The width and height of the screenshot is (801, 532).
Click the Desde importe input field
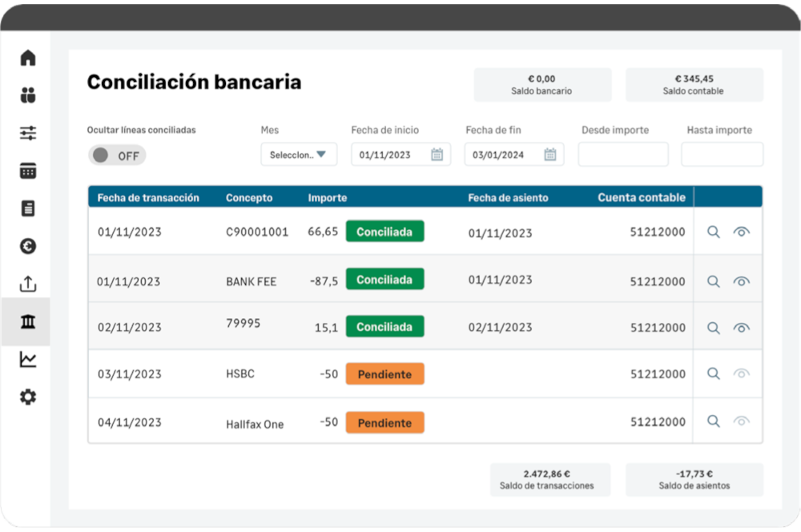[x=623, y=155]
